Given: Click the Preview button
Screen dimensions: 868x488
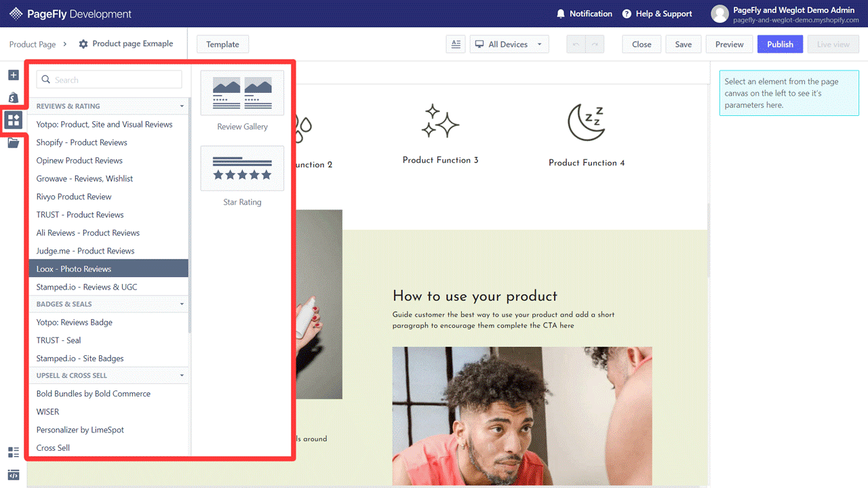Looking at the screenshot, I should click(x=730, y=44).
